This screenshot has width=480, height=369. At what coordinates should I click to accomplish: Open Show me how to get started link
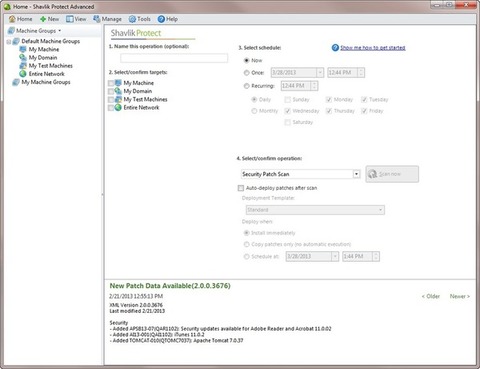coord(373,48)
